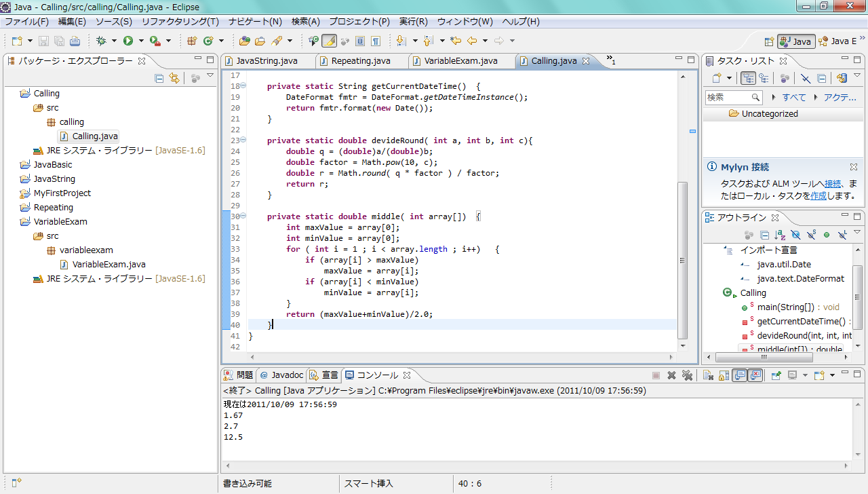The height and width of the screenshot is (494, 868).
Task: Start debugging with the bug icon
Action: [101, 41]
